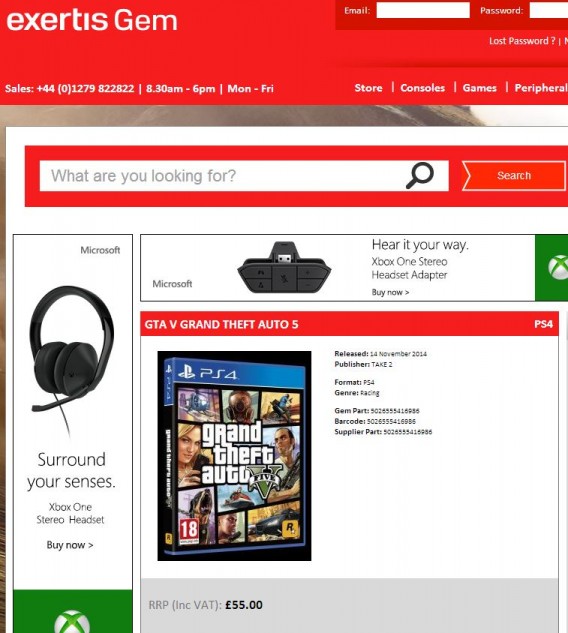Click the RRP £55.00 price
The image size is (568, 633).
[244, 605]
